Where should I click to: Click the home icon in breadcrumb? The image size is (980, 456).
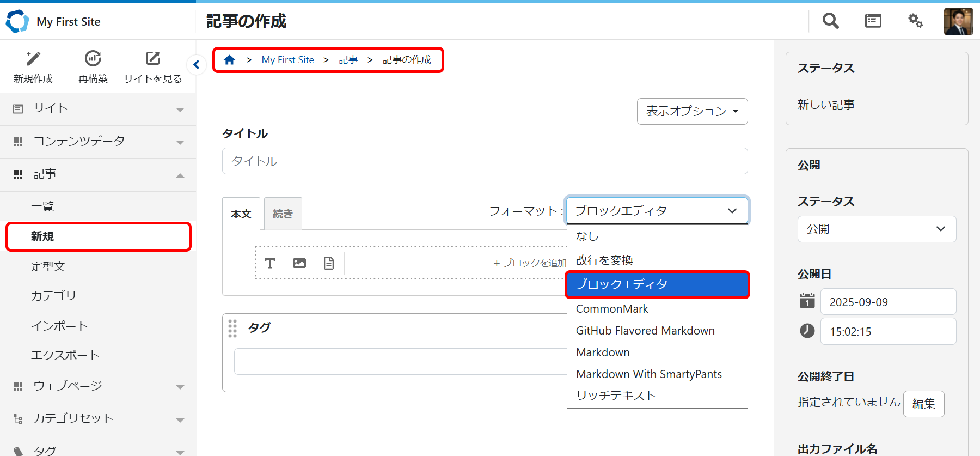[229, 60]
